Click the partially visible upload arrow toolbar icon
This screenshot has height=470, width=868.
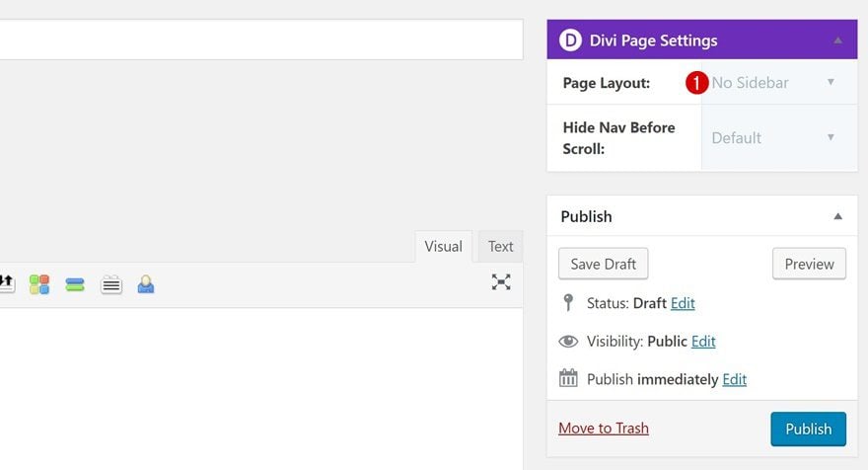[6, 284]
